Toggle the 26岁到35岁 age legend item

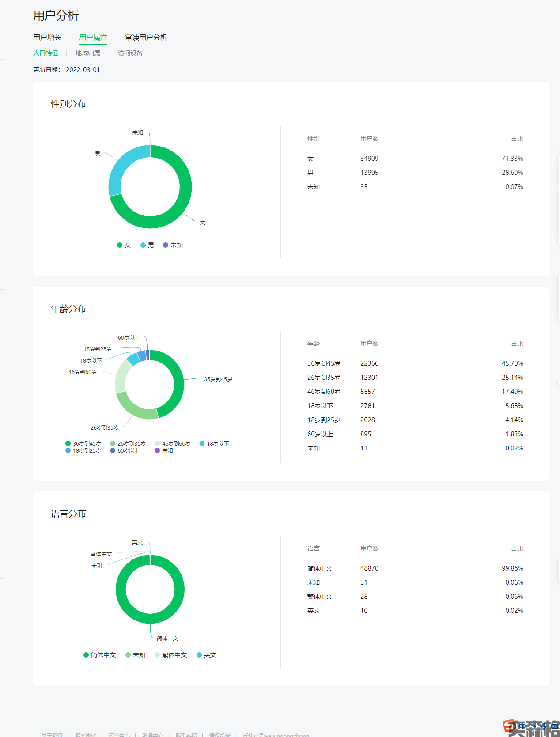pyautogui.click(x=128, y=443)
